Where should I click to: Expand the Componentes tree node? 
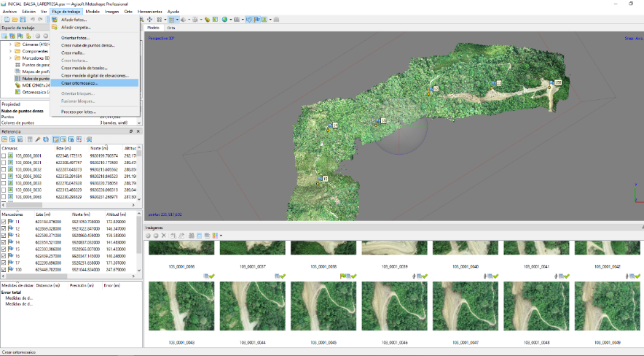coord(11,51)
